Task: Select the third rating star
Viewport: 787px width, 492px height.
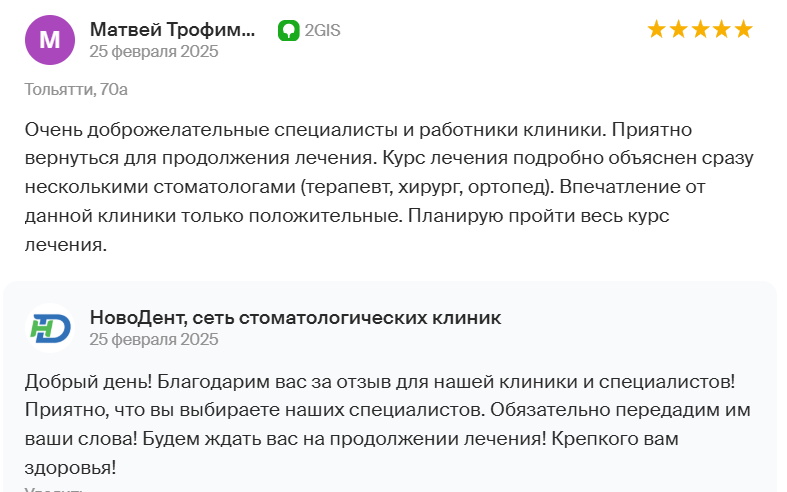Action: coord(700,29)
